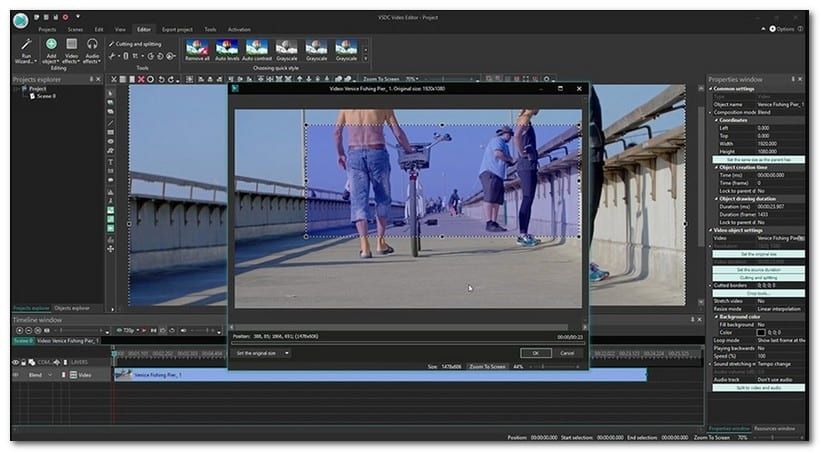Open the Export project tab
Viewport: 820px width, 452px height.
177,30
